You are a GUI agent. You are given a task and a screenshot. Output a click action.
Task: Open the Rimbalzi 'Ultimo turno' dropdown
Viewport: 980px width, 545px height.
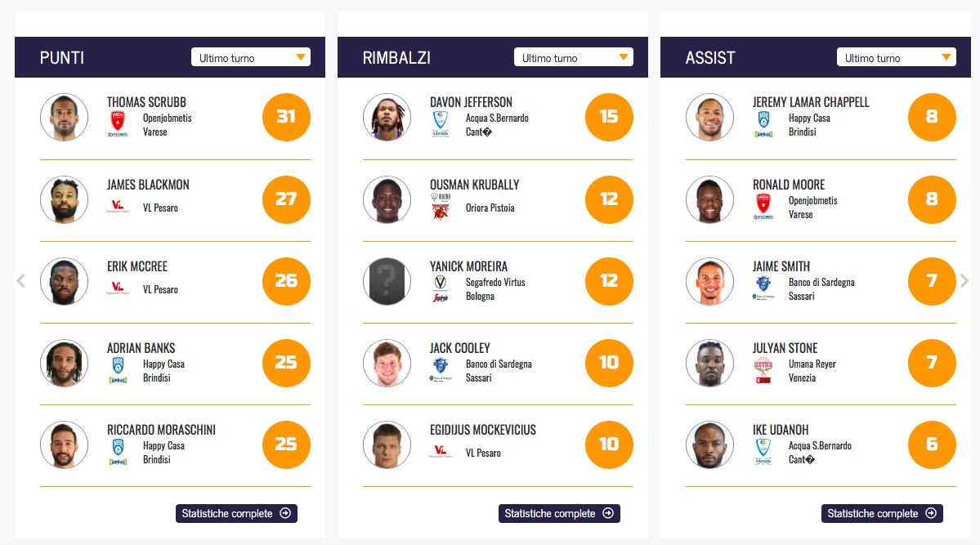(x=573, y=57)
